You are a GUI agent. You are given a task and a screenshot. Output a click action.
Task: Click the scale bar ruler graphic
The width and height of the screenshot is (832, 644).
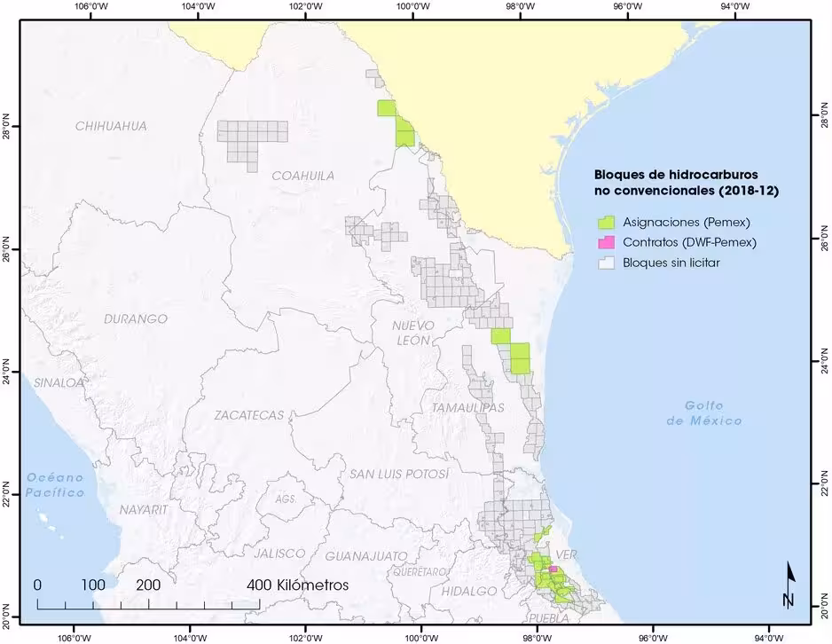[148, 603]
